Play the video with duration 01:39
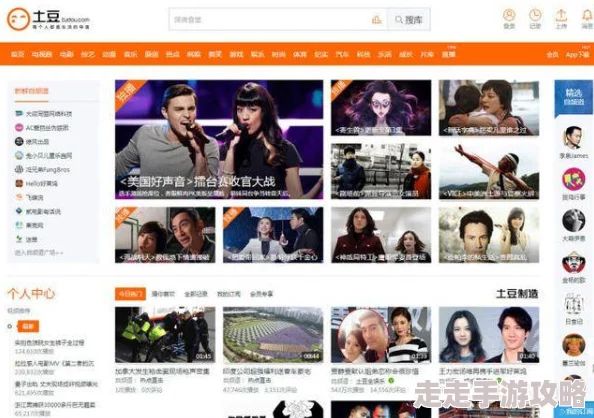Image resolution: width=594 pixels, height=418 pixels. tap(381, 335)
